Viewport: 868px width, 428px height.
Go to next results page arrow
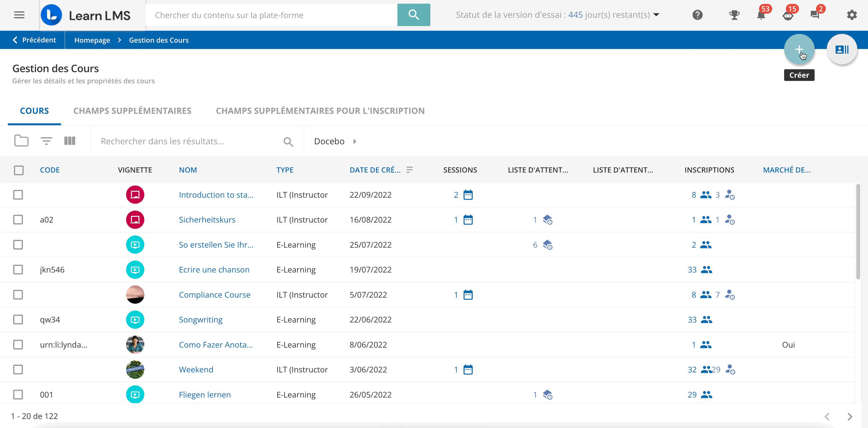[849, 417]
